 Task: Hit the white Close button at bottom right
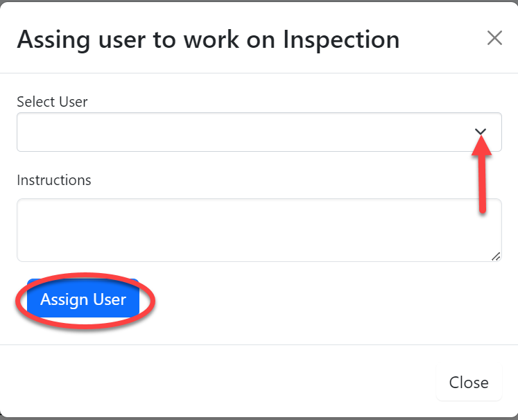(x=469, y=383)
